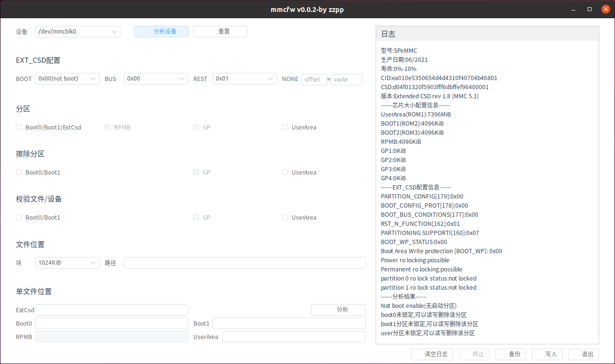Enable UserArea under 擦除分区

point(285,172)
